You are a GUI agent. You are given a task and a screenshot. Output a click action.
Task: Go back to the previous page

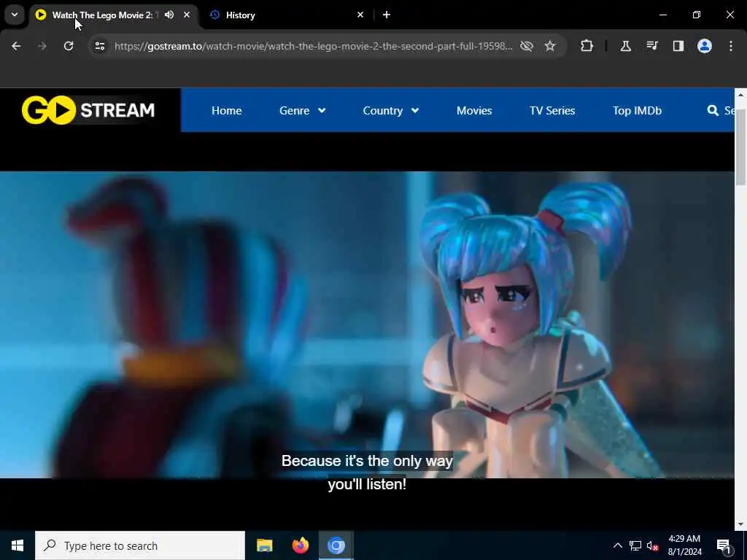(x=16, y=46)
